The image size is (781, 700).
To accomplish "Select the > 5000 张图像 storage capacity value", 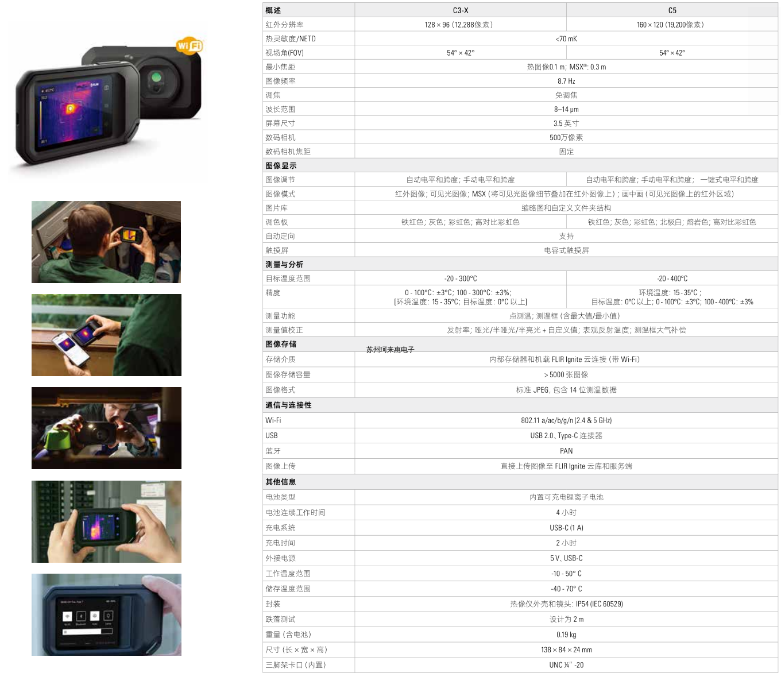I will (x=566, y=374).
